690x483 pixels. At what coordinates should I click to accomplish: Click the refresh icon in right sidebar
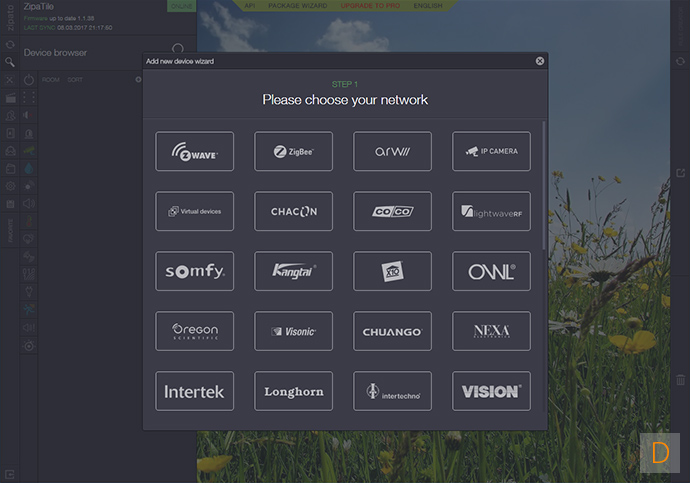click(680, 62)
